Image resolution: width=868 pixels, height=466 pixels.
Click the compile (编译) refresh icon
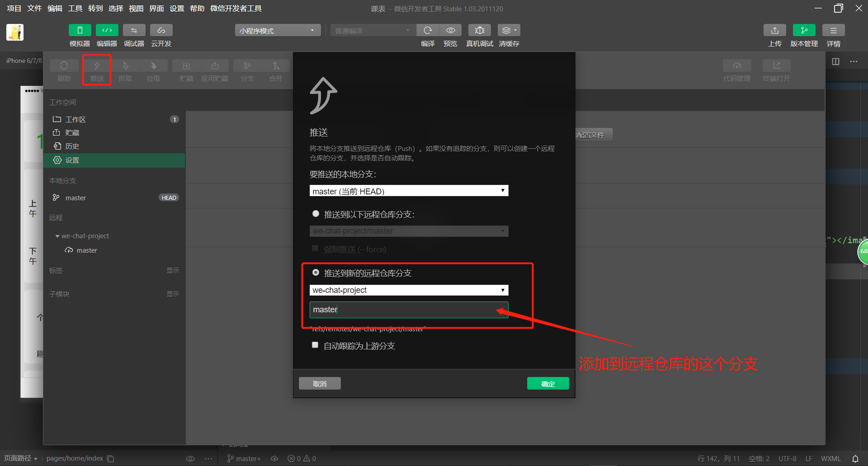428,30
